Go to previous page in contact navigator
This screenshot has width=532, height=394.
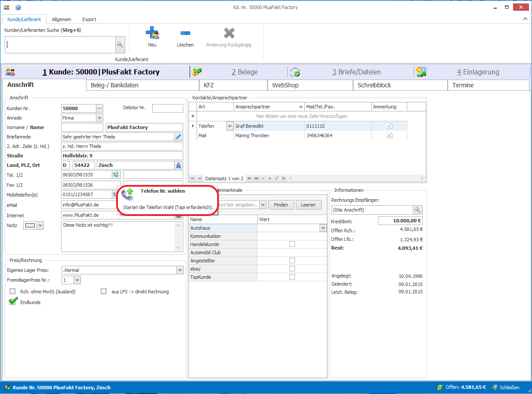click(200, 179)
